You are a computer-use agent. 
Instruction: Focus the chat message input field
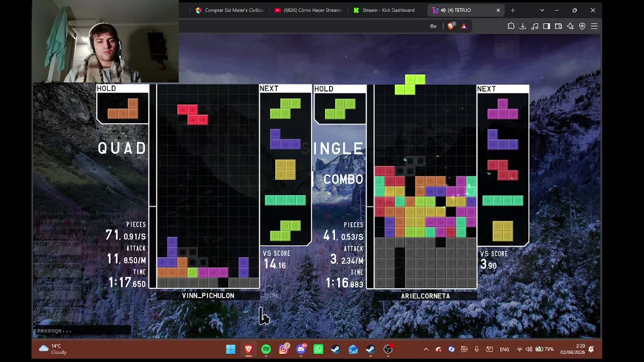83,330
